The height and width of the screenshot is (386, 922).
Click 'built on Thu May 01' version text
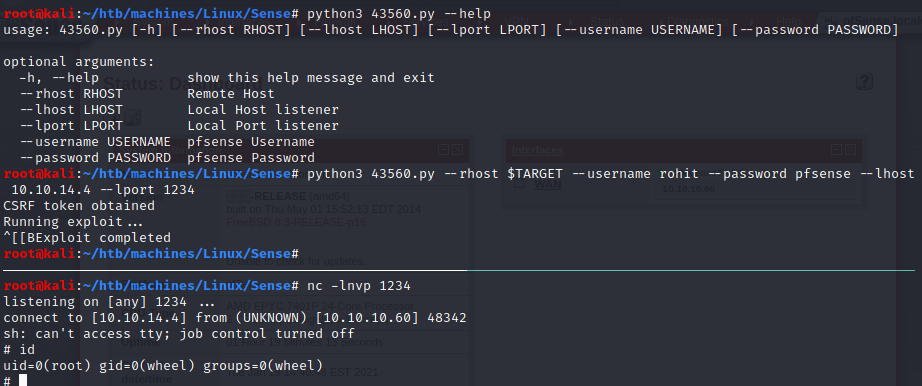[323, 209]
